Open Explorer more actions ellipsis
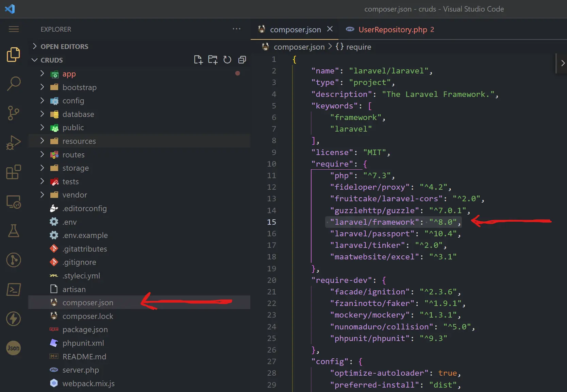 click(x=237, y=29)
